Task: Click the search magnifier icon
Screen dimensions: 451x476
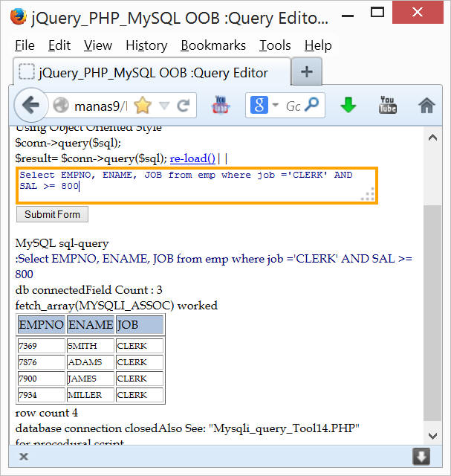Action: [315, 106]
